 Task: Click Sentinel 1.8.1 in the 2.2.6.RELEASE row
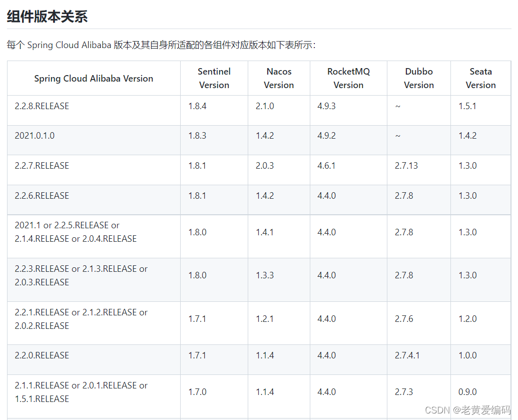[x=197, y=196]
